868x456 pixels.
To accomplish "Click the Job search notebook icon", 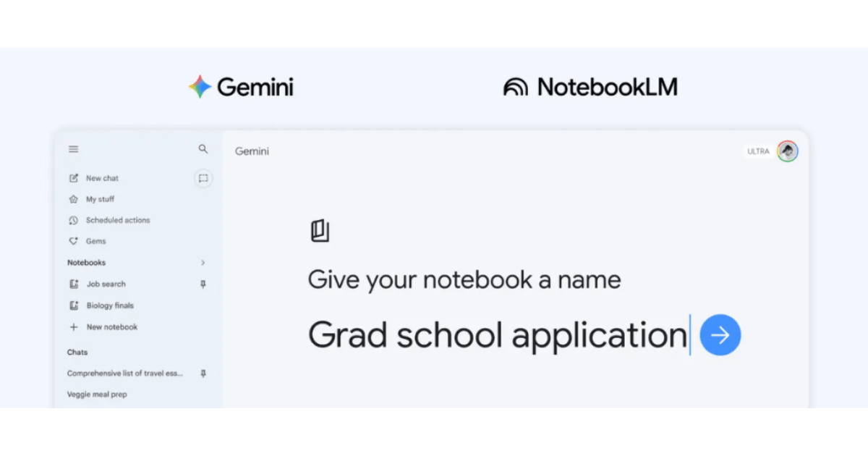I will click(x=74, y=284).
